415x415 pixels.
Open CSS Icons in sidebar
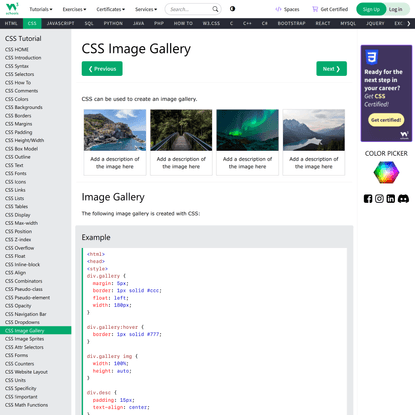click(35, 182)
